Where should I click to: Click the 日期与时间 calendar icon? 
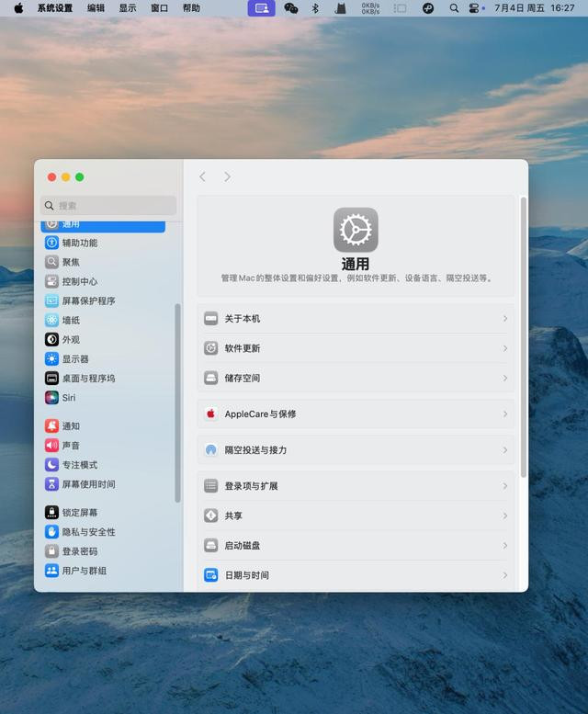210,575
